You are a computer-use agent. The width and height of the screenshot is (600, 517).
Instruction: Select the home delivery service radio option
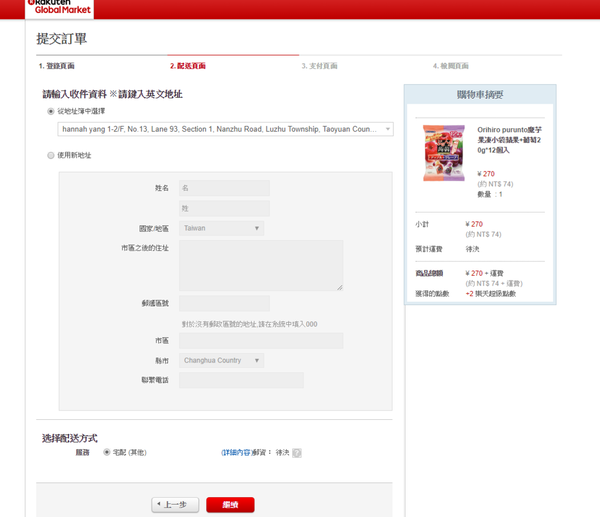tap(107, 452)
